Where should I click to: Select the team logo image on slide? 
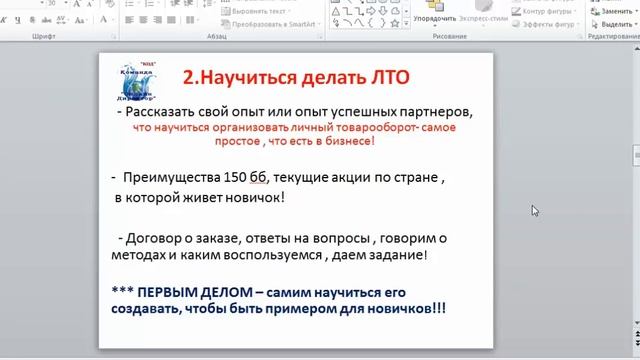point(137,81)
